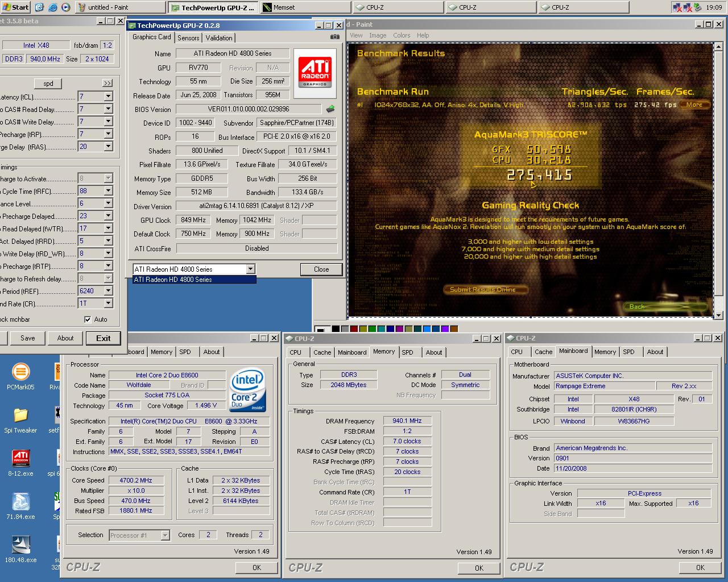This screenshot has width=728, height=582.
Task: Click OK in the right CPU-Z Mainboard window
Action: tap(700, 567)
